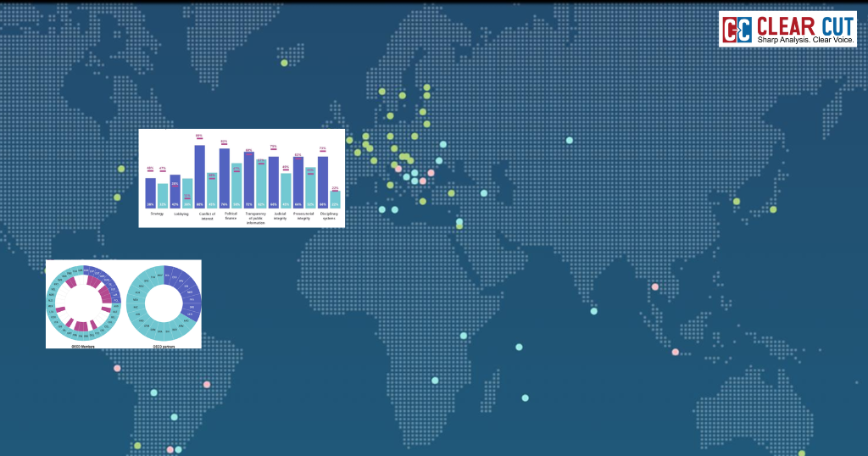The width and height of the screenshot is (868, 456).
Task: Click the 'Strategy' axis label
Action: coord(157,214)
